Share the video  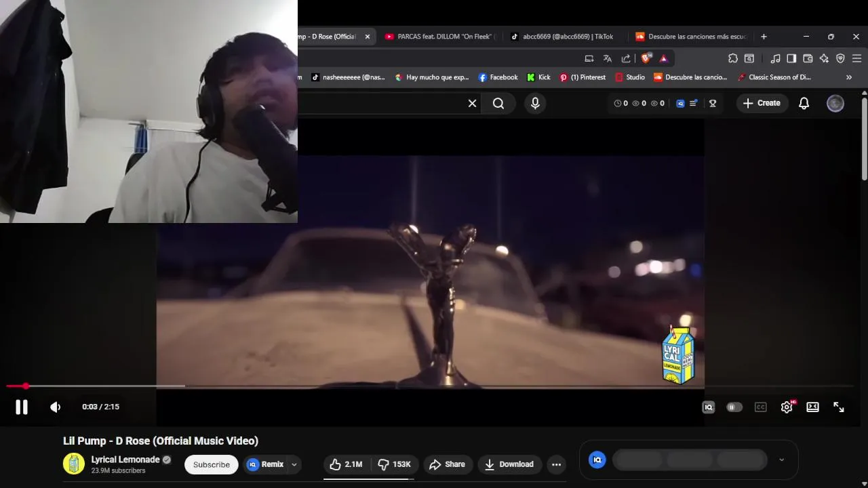click(447, 464)
